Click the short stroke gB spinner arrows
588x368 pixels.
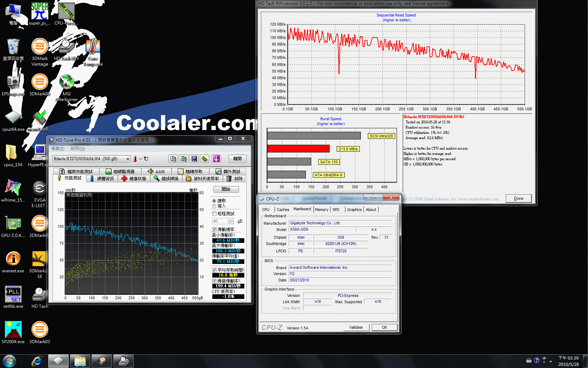click(x=231, y=221)
